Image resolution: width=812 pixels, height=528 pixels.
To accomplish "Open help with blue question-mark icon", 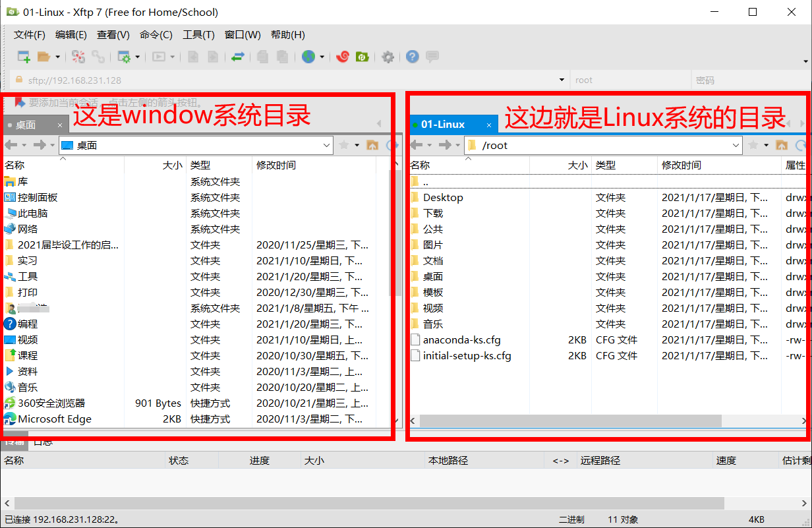I will [x=413, y=57].
